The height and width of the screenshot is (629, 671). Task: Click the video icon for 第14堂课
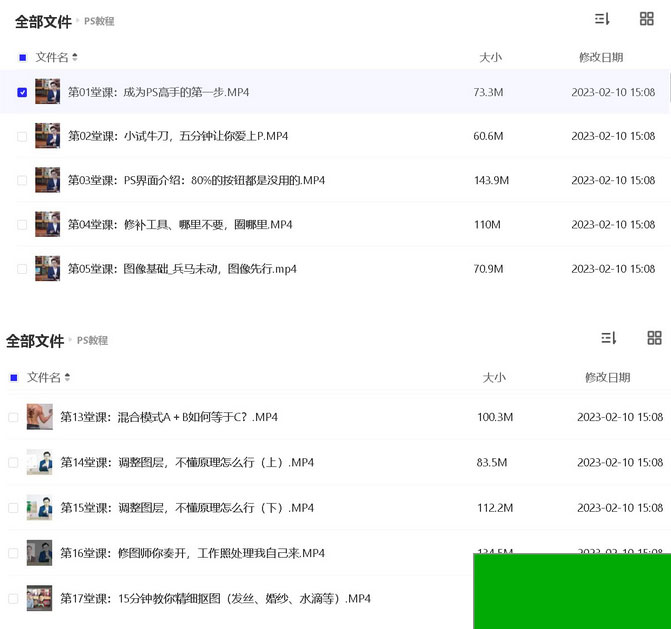click(40, 462)
